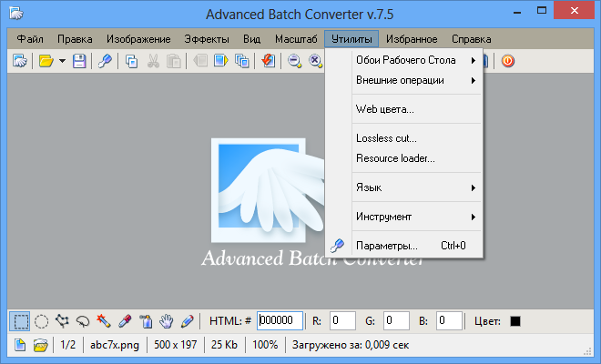
Task: Select the rectangular selection tool
Action: pyautogui.click(x=20, y=321)
